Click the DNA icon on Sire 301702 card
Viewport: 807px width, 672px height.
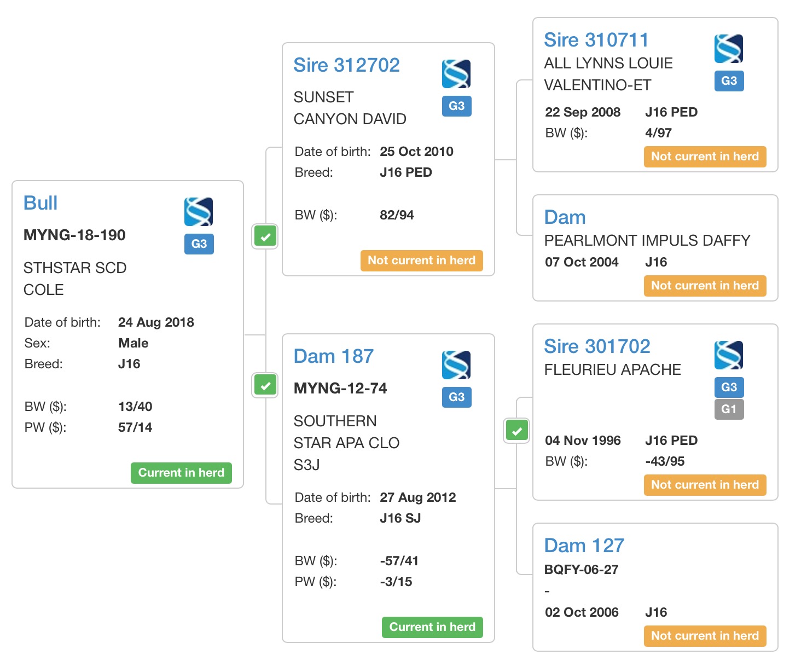pos(728,355)
